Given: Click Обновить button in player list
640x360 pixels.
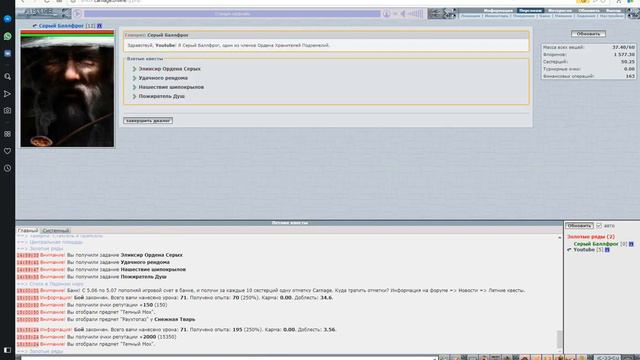Looking at the screenshot, I should pyautogui.click(x=579, y=226).
